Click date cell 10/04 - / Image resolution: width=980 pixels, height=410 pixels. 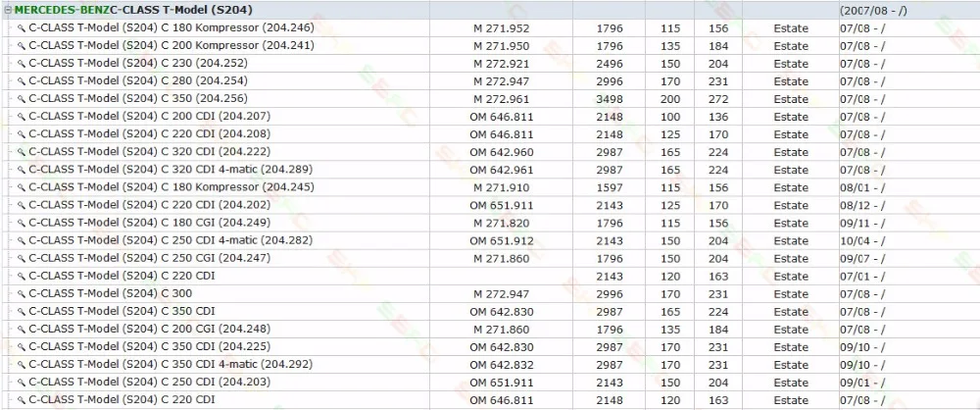click(862, 241)
